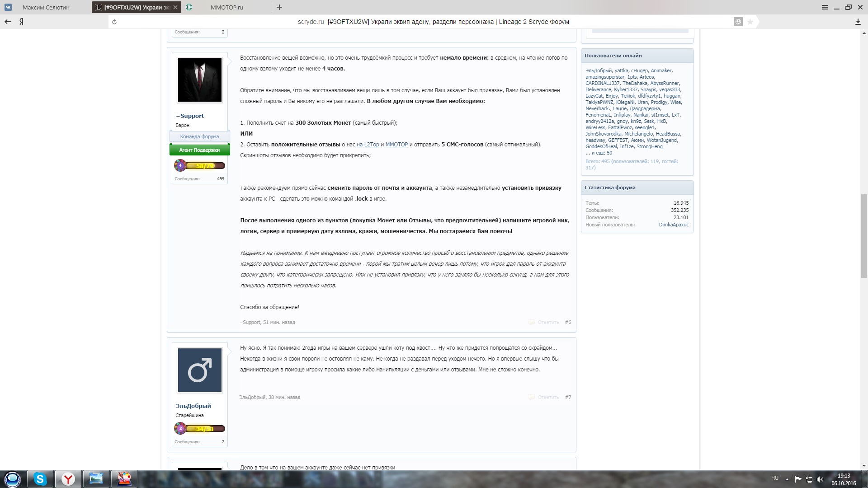
Task: Click ЭльДобрый's avatar thumbnail
Action: 199,370
